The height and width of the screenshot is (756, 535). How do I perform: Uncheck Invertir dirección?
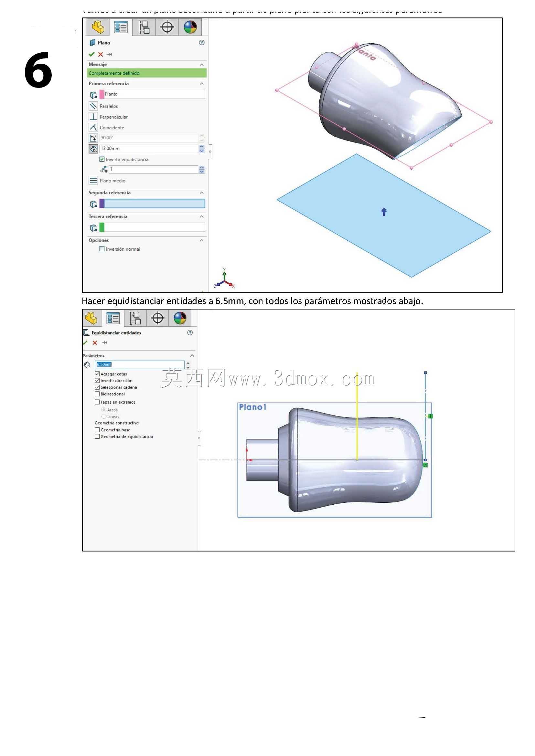97,381
